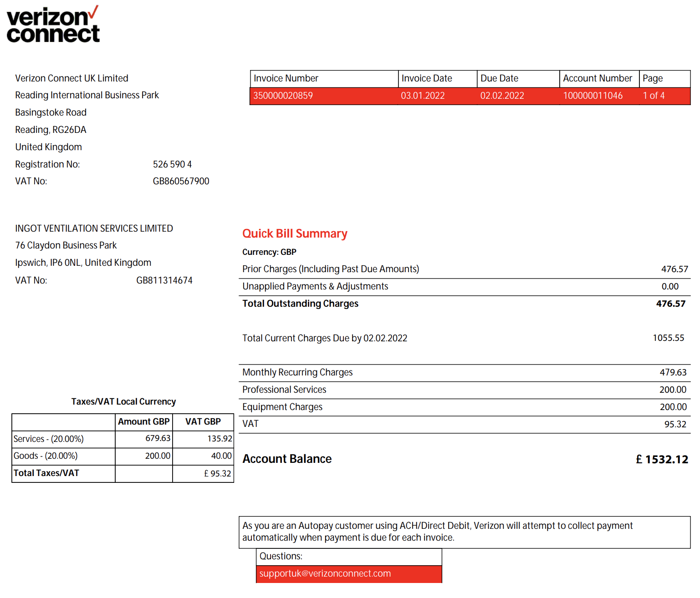Select the Equipment Charges label
The width and height of the screenshot is (700, 598).
(x=282, y=407)
